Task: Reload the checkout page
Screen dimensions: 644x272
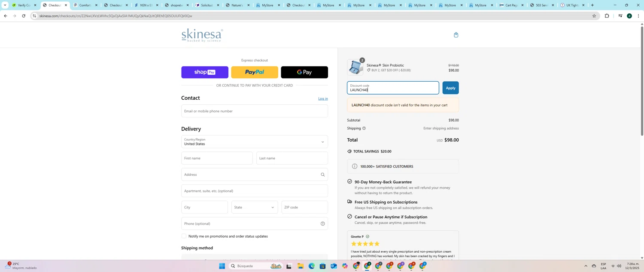Action: [24, 16]
